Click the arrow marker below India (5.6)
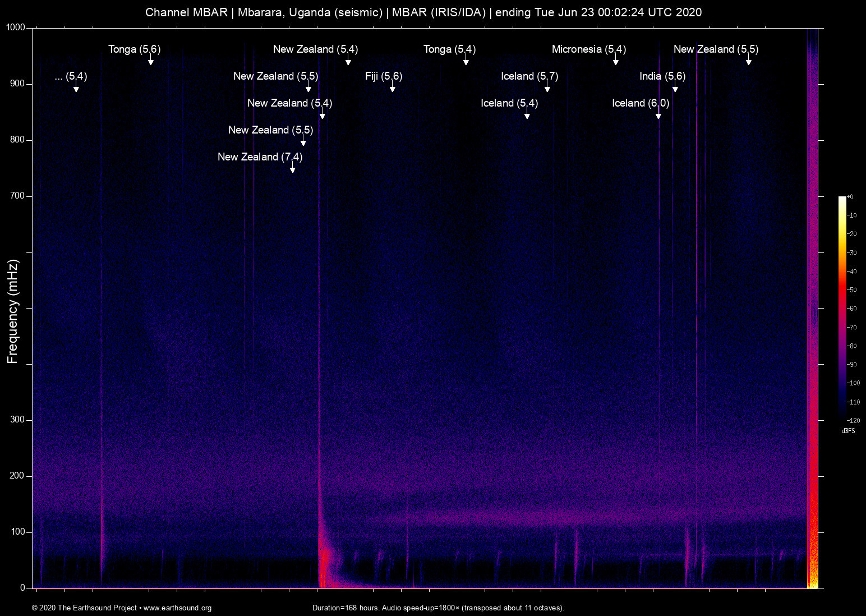Screen dimensions: 866x616 point(675,88)
